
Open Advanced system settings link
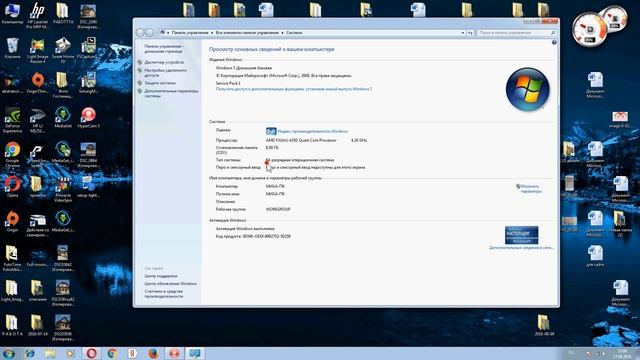pyautogui.click(x=171, y=93)
